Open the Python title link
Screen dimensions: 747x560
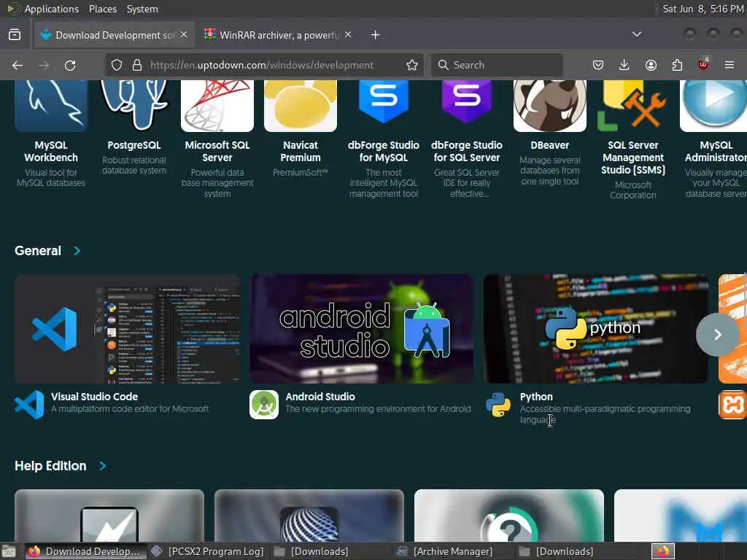coord(536,397)
